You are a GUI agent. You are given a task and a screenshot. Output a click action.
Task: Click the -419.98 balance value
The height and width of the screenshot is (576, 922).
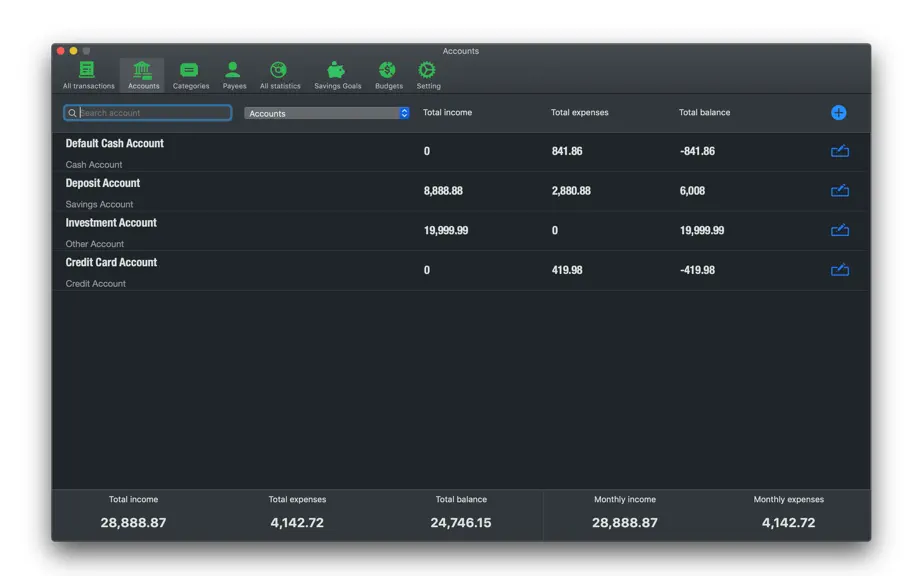tap(697, 270)
